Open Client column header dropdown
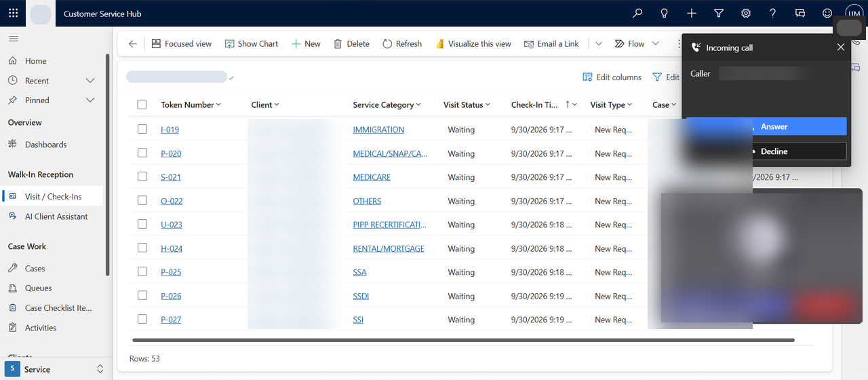The image size is (868, 380). click(277, 105)
